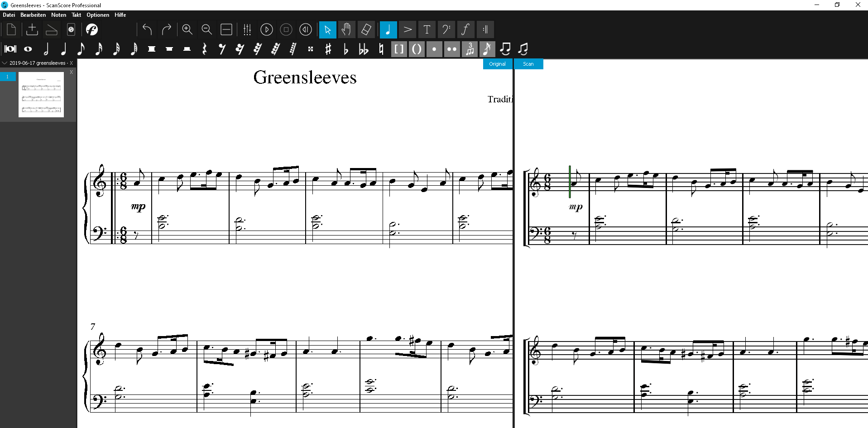Open the Noten menu
The width and height of the screenshot is (868, 428).
pyautogui.click(x=58, y=15)
